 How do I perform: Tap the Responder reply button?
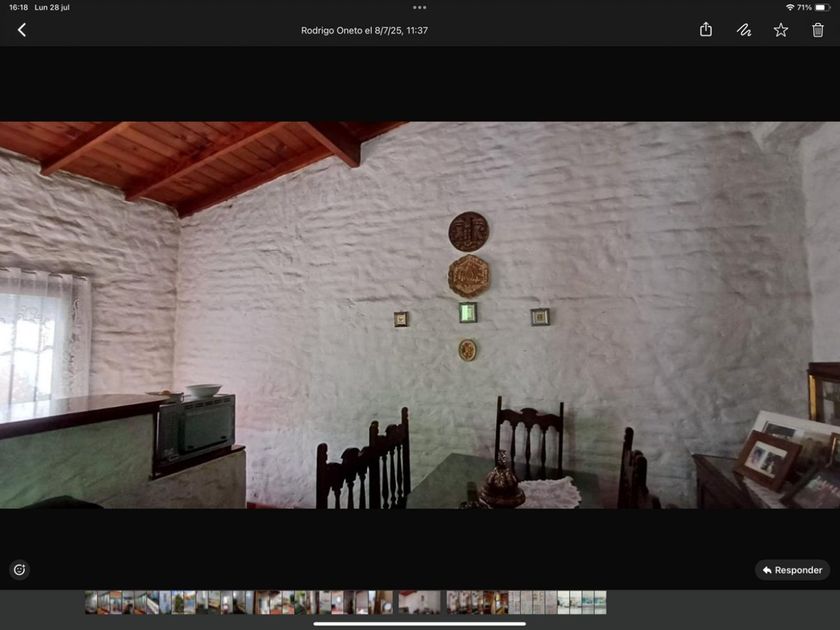coord(792,570)
